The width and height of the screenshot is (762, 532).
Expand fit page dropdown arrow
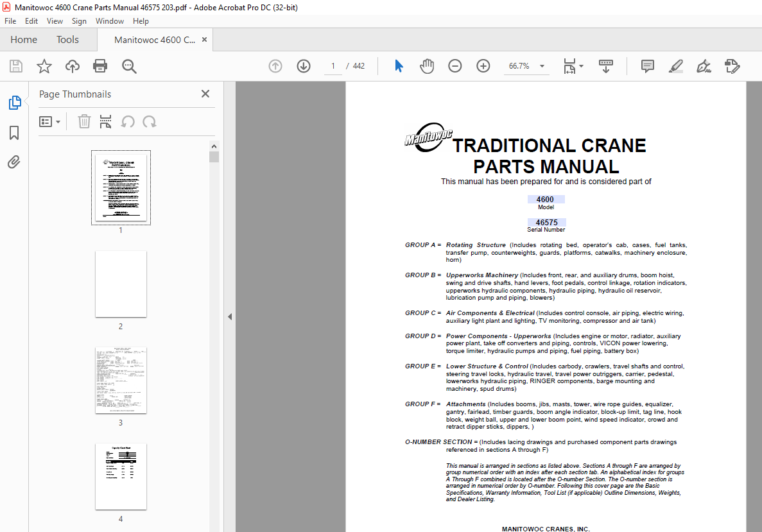point(582,66)
